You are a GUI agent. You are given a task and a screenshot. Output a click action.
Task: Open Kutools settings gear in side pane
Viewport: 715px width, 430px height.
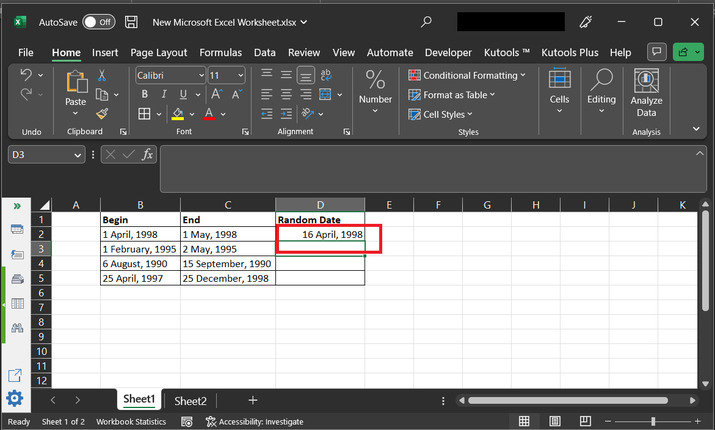pos(15,399)
